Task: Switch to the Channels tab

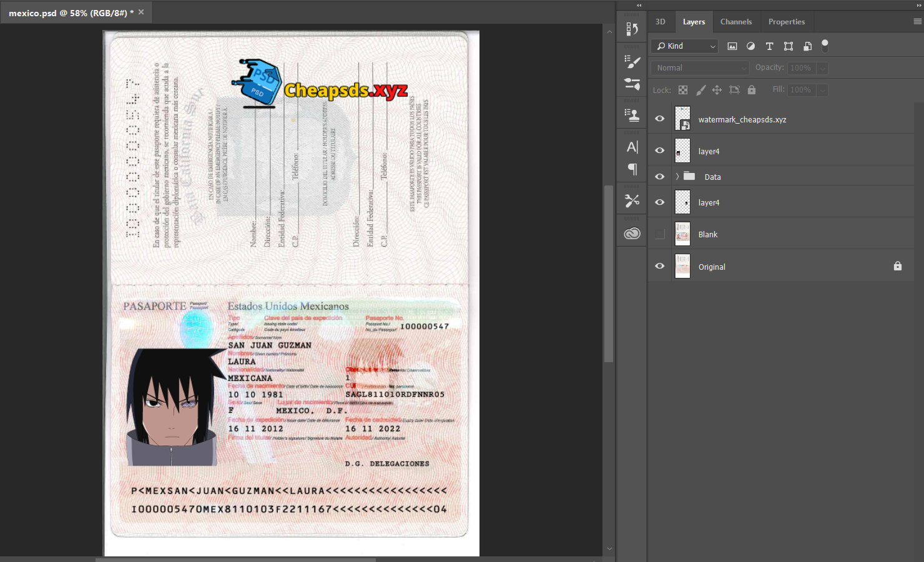Action: [x=735, y=22]
